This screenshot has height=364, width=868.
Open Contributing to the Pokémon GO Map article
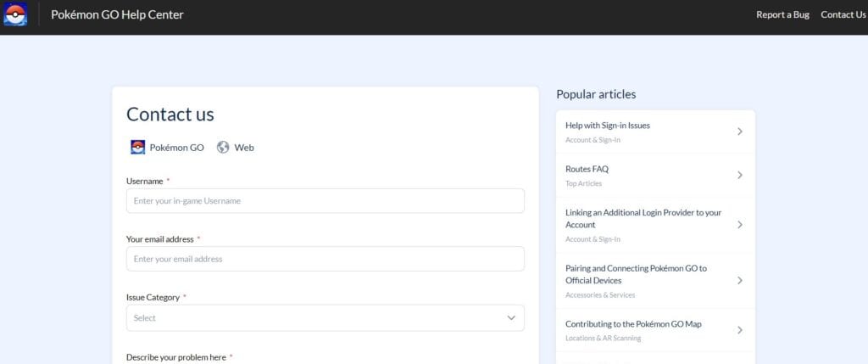coord(655,330)
